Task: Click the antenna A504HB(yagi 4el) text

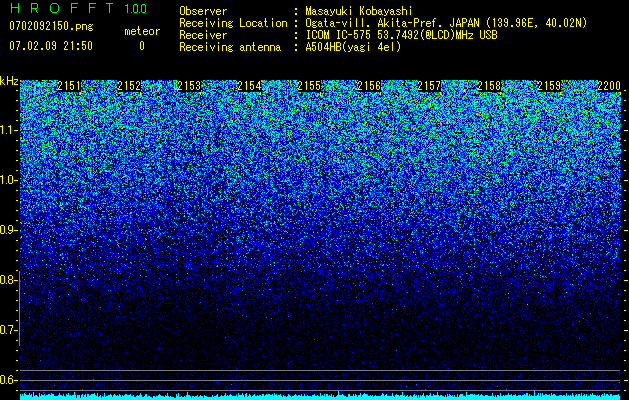Action: click(x=353, y=47)
